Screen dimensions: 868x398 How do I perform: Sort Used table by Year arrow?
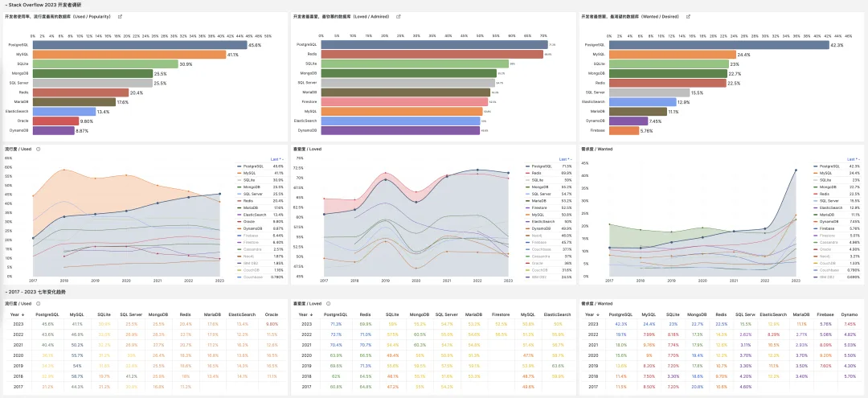pos(23,314)
